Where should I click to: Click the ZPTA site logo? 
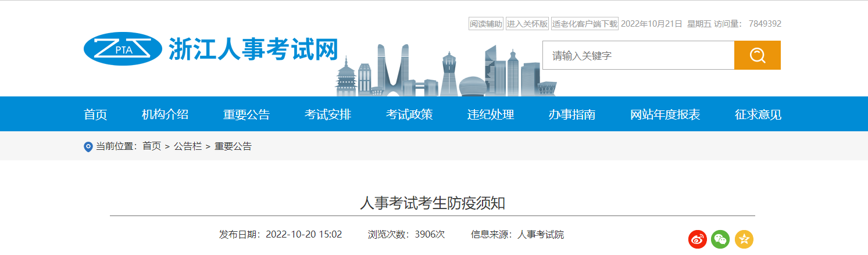pos(123,49)
